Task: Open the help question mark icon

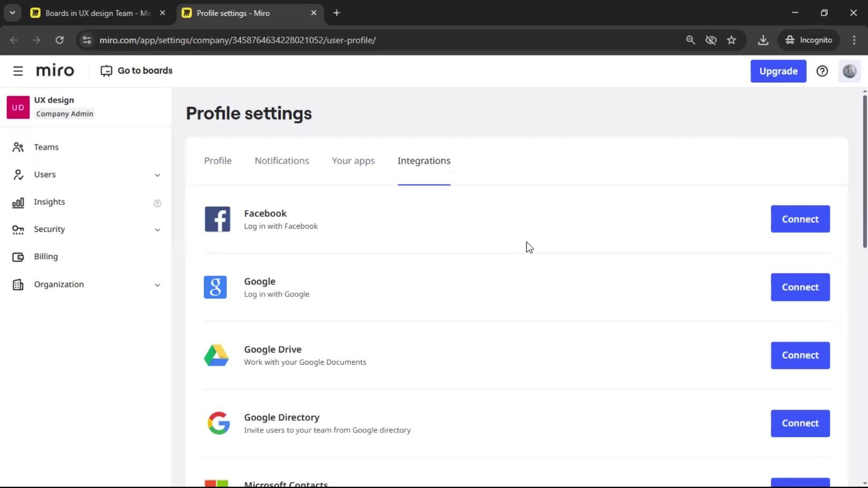Action: (x=822, y=71)
